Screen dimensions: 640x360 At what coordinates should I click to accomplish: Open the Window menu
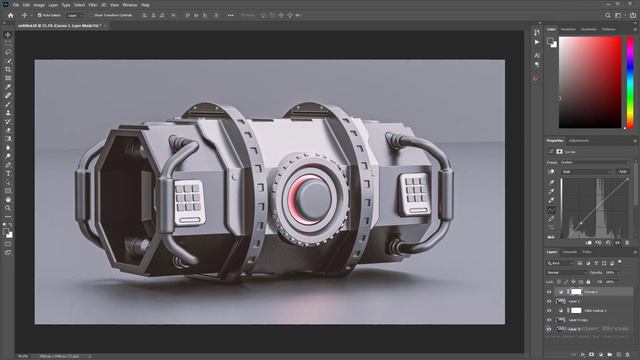[130, 5]
